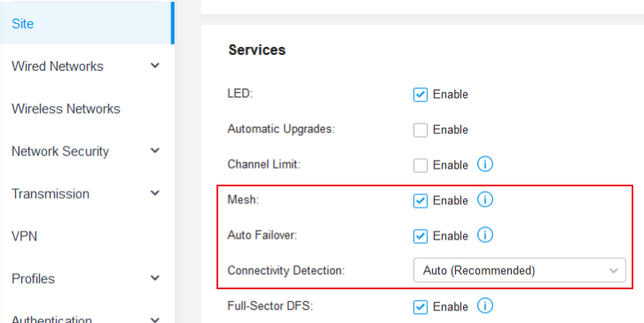Expand the Wired Networks chevron
644x323 pixels.
[x=155, y=66]
